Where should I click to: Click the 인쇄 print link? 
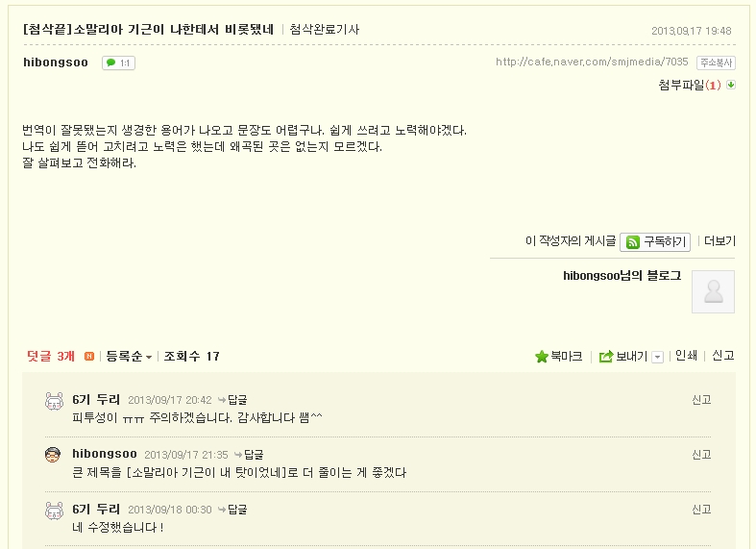[686, 356]
